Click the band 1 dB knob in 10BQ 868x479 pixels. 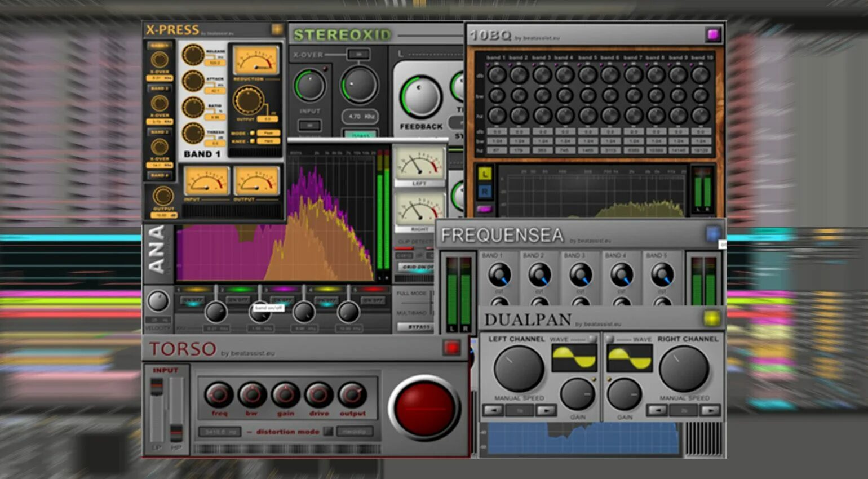497,74
